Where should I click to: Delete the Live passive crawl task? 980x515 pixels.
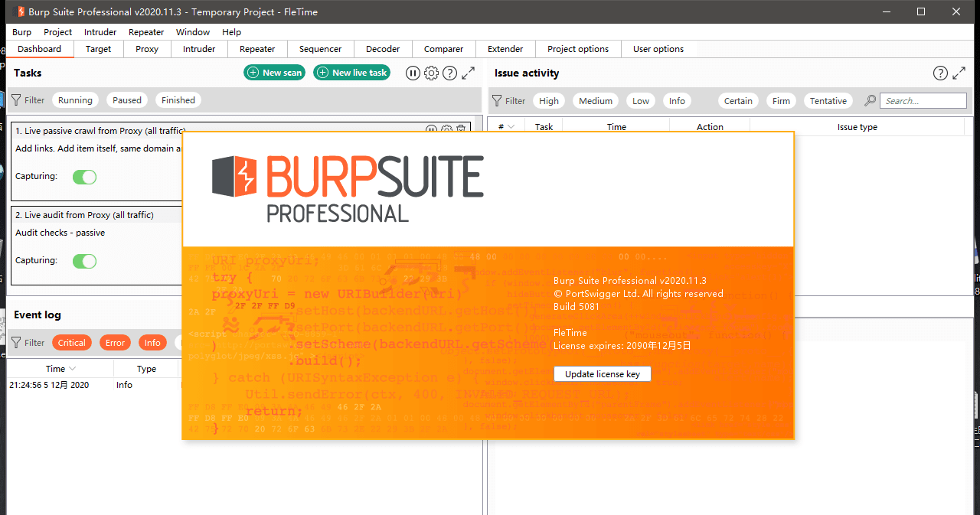coord(461,130)
